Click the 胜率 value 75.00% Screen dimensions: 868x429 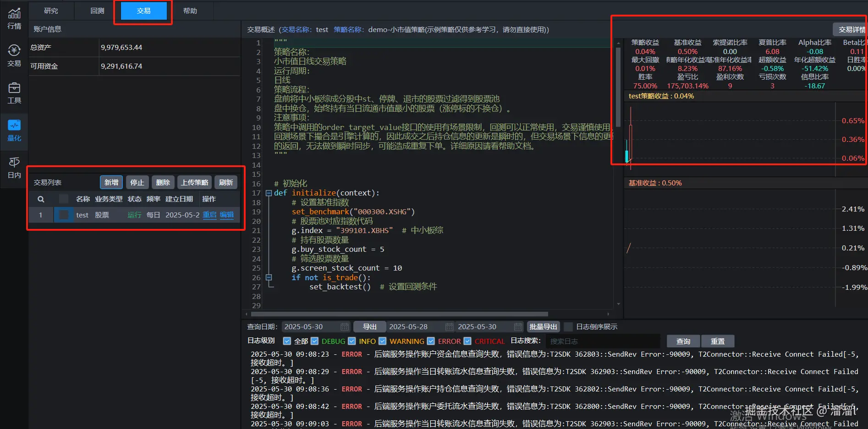(x=645, y=86)
